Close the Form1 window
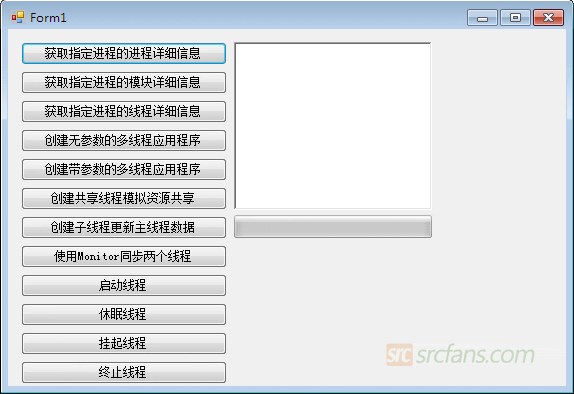Viewport: 574px width, 394px height. [548, 18]
